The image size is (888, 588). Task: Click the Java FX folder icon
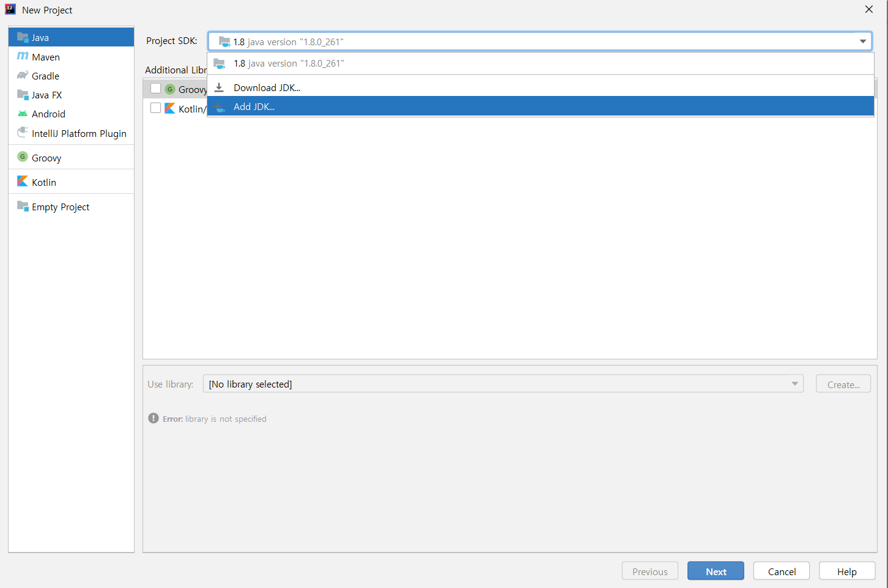(23, 95)
